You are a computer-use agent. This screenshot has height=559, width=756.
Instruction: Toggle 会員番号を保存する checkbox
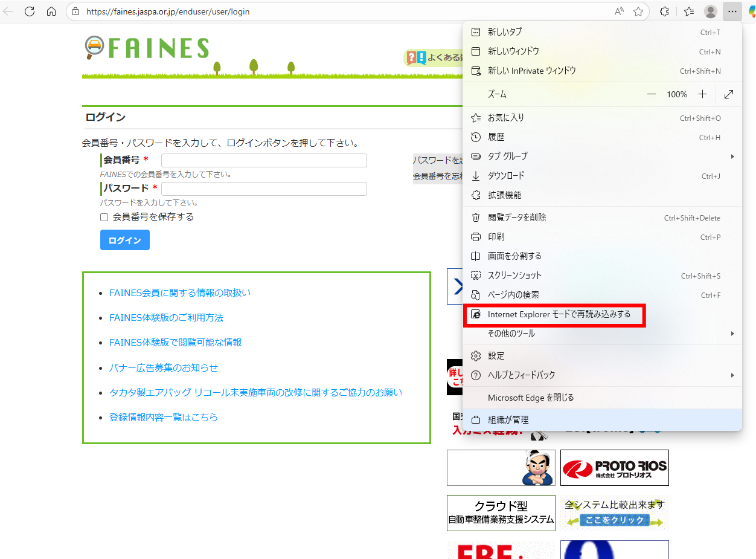point(104,217)
